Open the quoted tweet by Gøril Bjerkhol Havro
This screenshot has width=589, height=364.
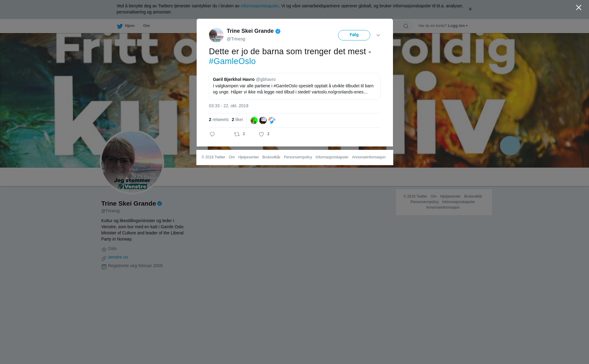pyautogui.click(x=295, y=86)
